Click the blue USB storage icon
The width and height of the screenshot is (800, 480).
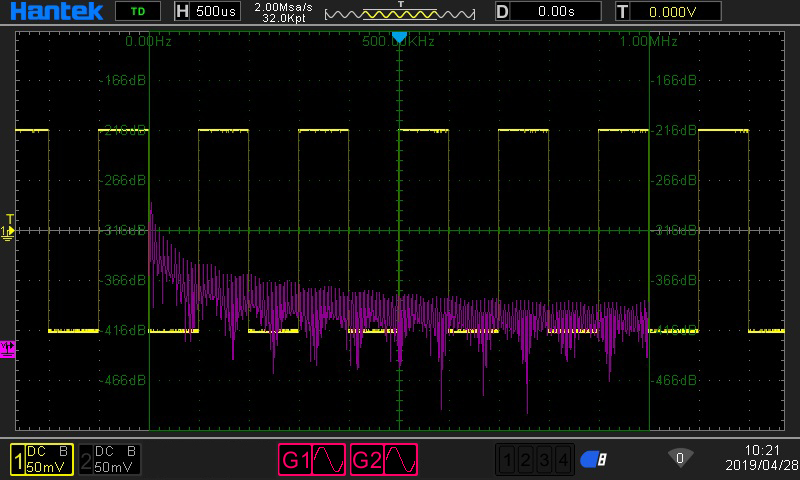point(593,460)
